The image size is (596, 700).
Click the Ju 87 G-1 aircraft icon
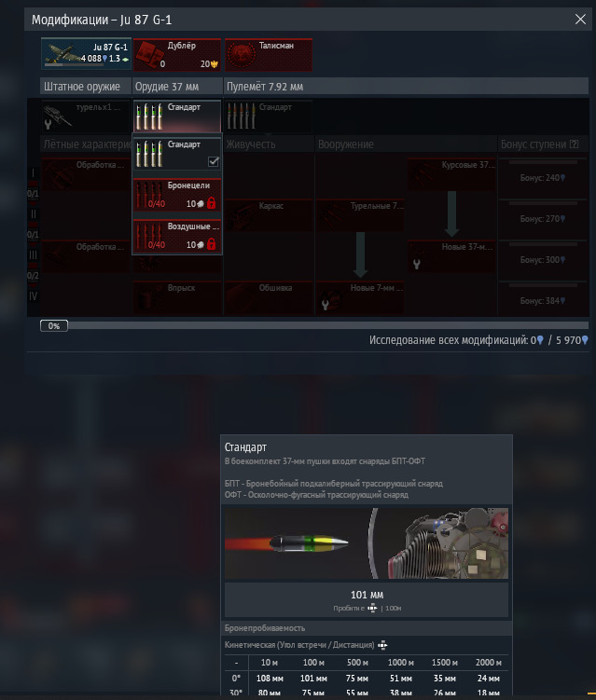[85, 53]
